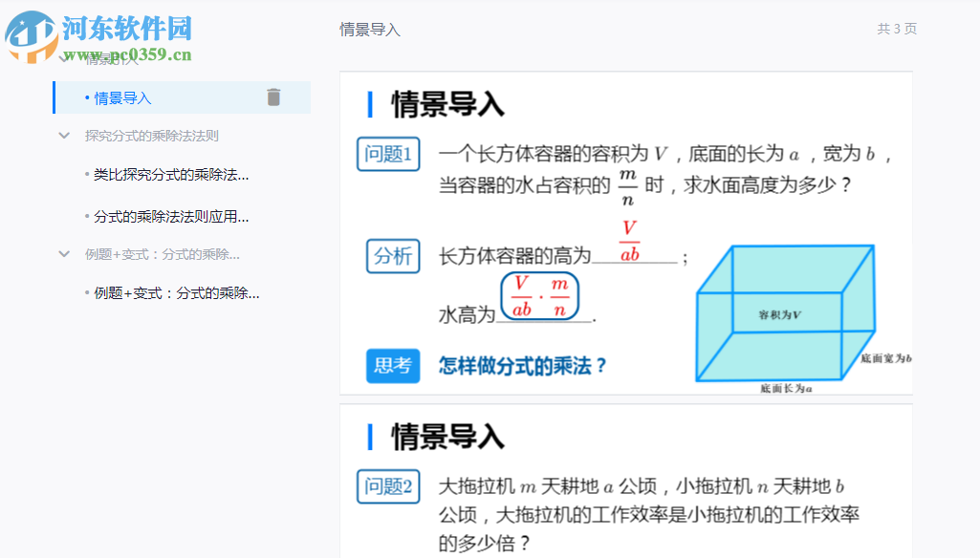The image size is (980, 558).
Task: Click the 情景导入 page title
Action: pyautogui.click(x=371, y=30)
